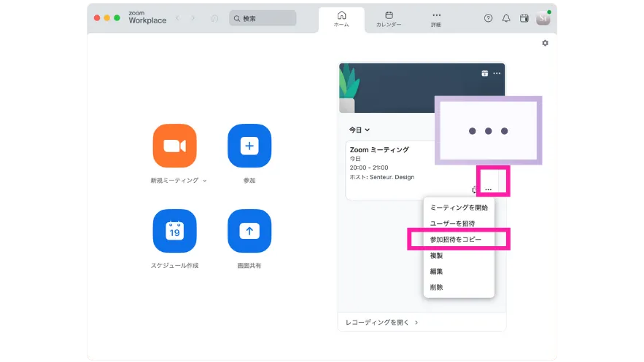The height and width of the screenshot is (362, 644).
Task: Switch to the カレンダー tab
Action: click(x=389, y=19)
